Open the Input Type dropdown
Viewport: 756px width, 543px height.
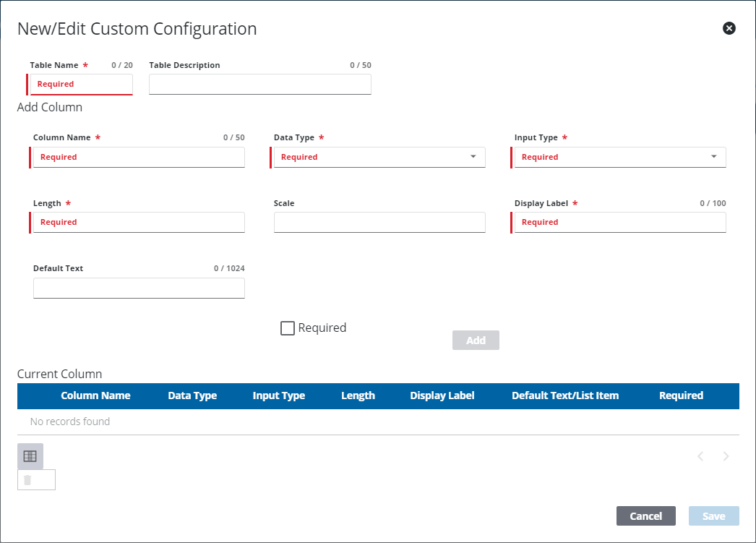point(715,157)
